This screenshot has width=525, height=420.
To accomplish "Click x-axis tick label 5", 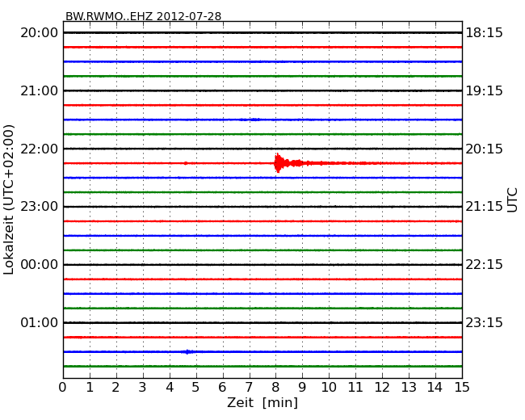I will point(196,388).
